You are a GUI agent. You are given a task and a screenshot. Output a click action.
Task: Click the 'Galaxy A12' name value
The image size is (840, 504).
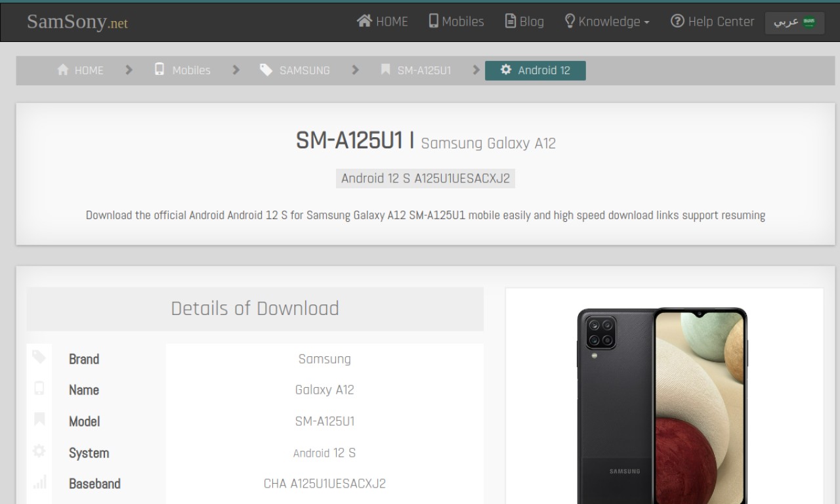coord(324,390)
